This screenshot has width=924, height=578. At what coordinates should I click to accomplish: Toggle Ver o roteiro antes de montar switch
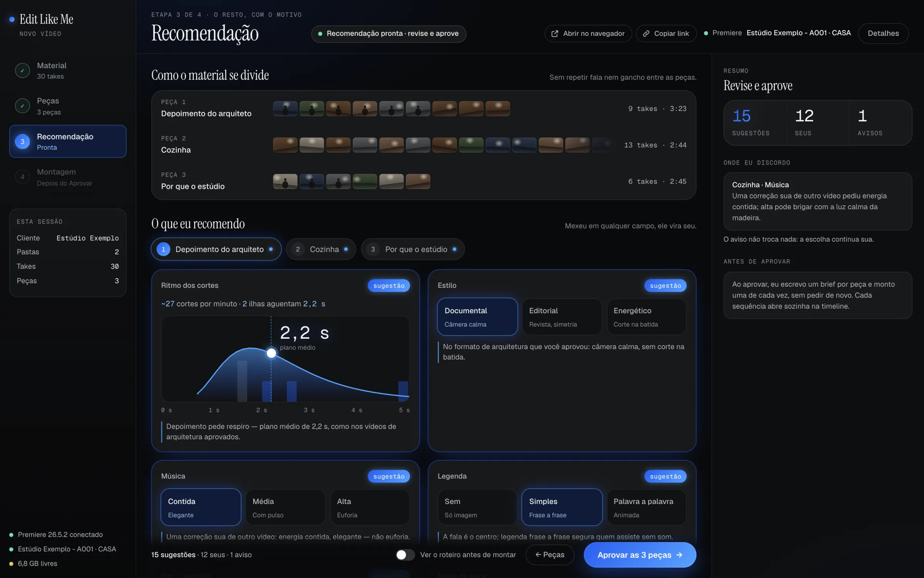coord(405,555)
